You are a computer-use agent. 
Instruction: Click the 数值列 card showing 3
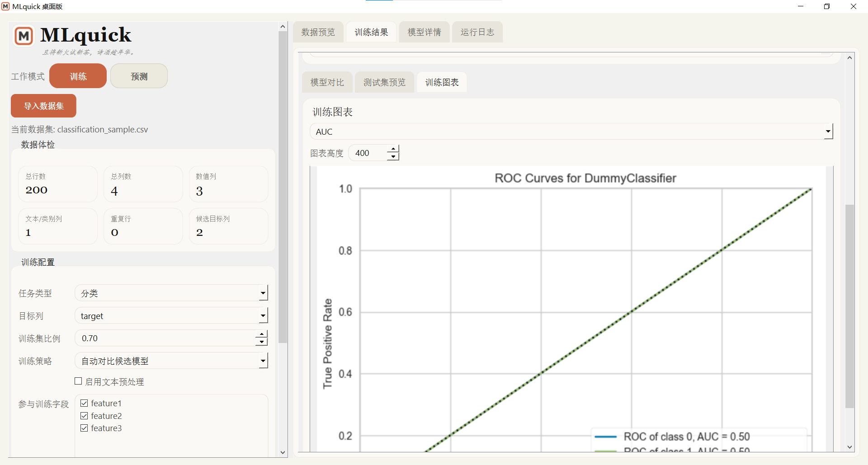[x=228, y=184]
